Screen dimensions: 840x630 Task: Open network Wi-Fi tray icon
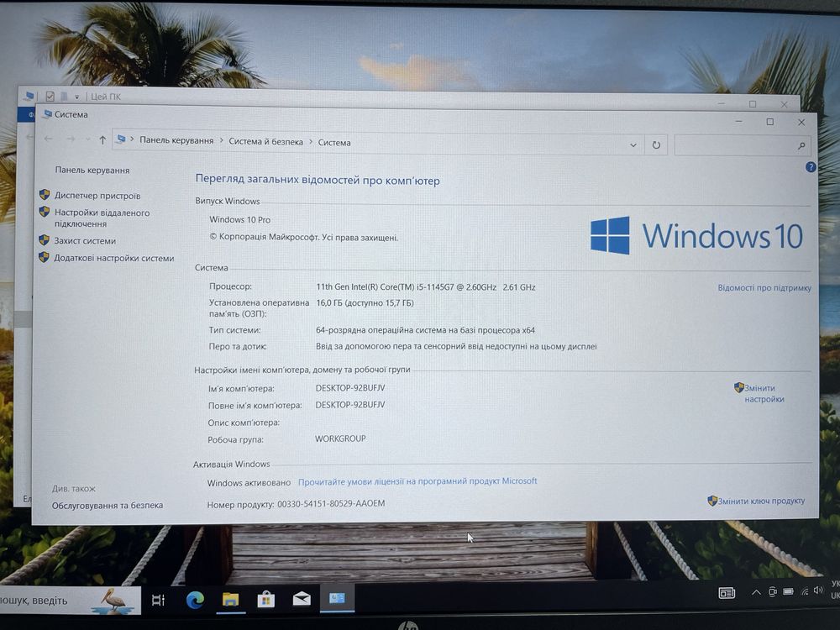tap(804, 591)
